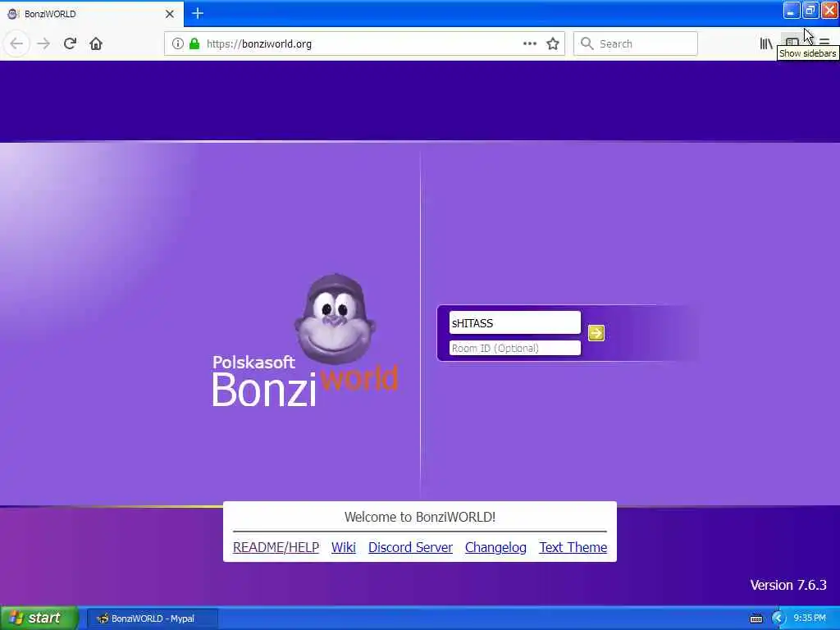Click the purple Bonzi gorilla logo

pyautogui.click(x=335, y=320)
